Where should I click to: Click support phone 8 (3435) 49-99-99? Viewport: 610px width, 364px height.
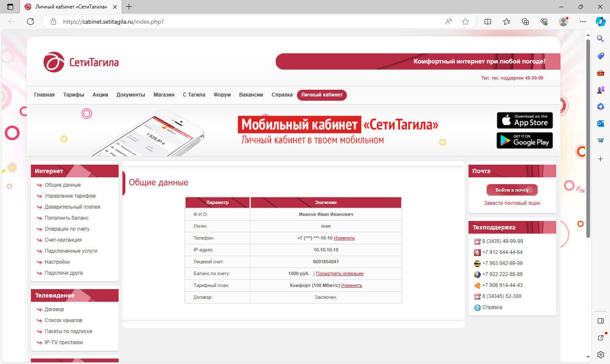click(x=502, y=241)
